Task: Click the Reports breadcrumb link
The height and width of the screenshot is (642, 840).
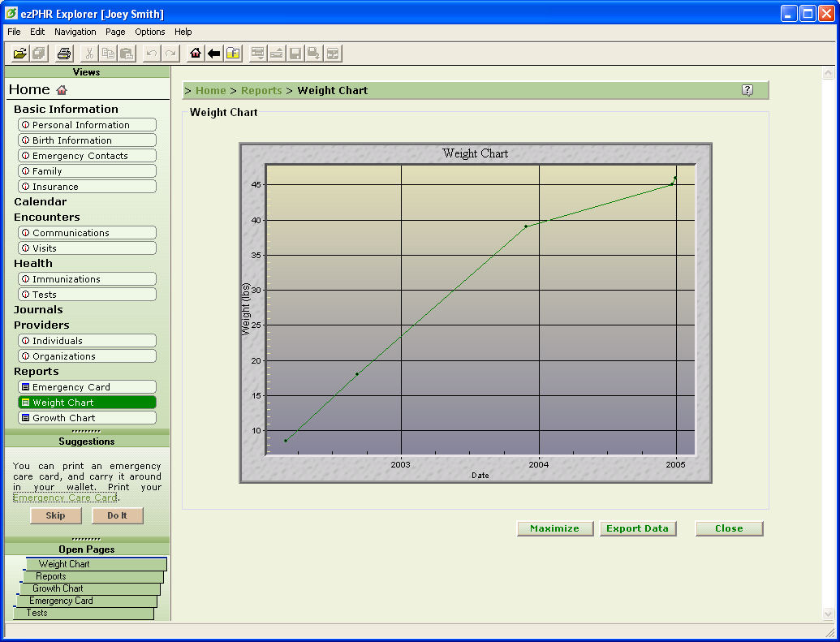Action: 261,91
